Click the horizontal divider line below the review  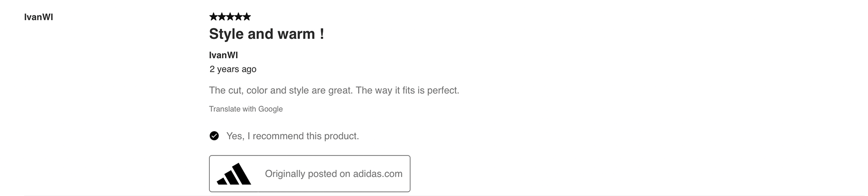(x=434, y=196)
